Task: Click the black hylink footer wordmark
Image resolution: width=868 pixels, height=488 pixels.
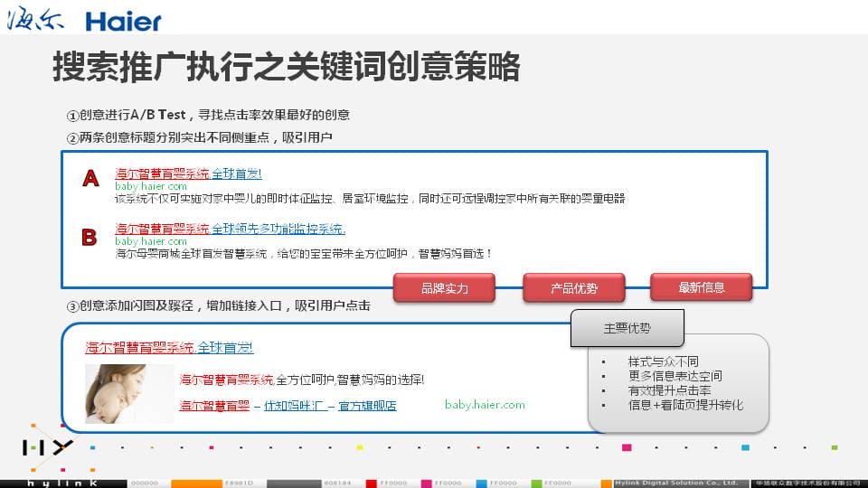Action: point(63,483)
